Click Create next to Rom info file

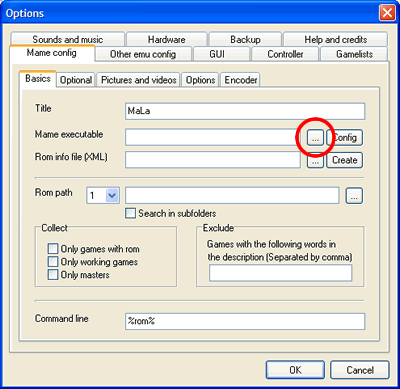345,160
